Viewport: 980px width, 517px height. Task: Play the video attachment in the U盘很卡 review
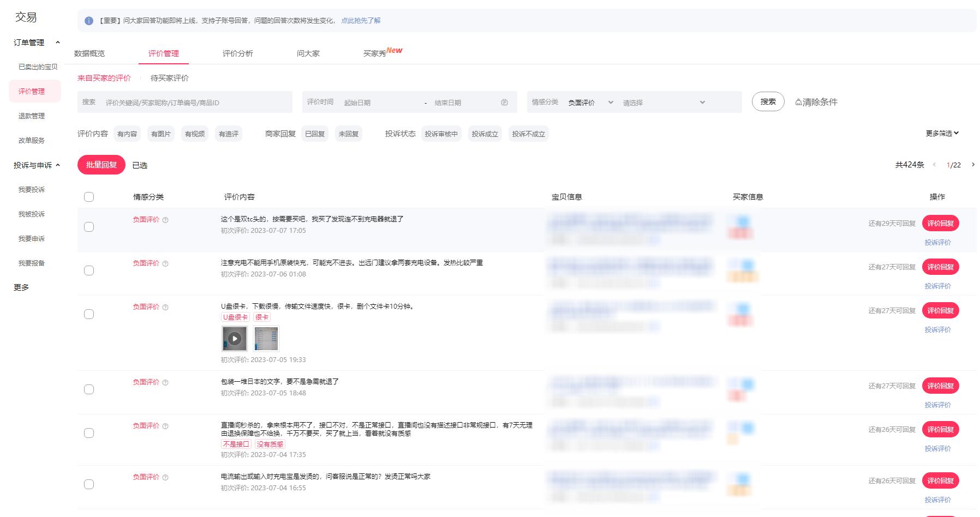tap(235, 339)
